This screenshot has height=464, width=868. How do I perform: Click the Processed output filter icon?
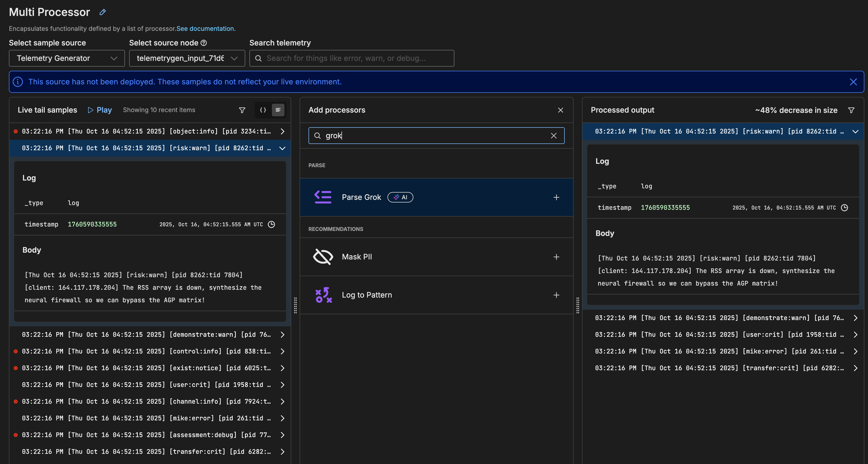[851, 110]
